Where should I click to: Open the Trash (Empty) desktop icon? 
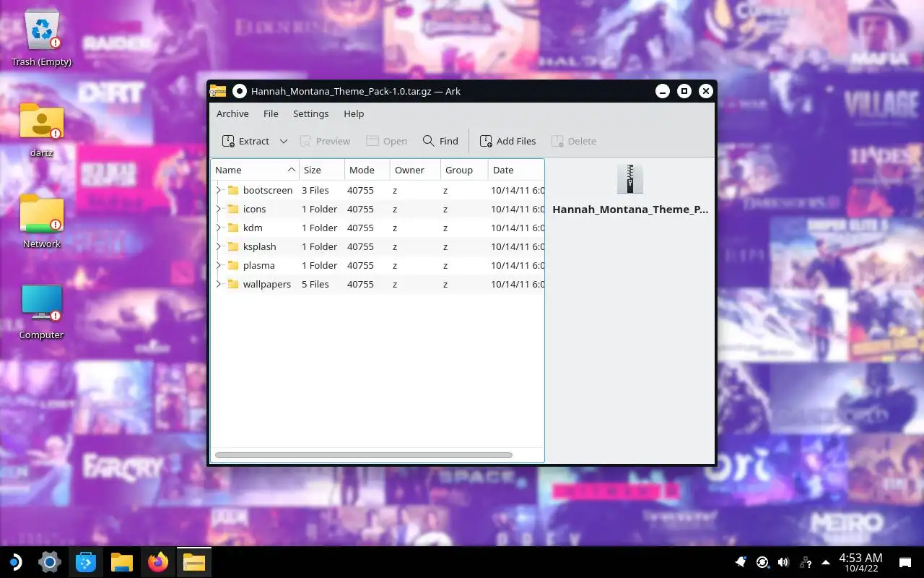click(x=42, y=38)
